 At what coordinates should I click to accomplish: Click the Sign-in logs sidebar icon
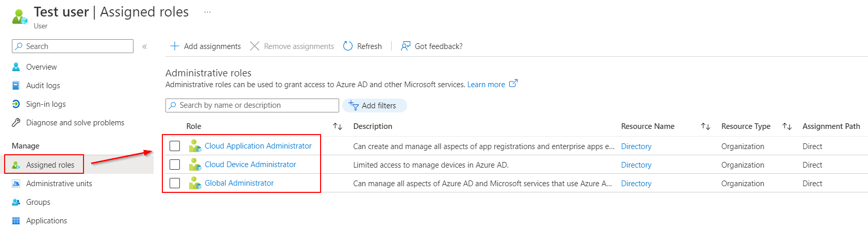[16, 104]
